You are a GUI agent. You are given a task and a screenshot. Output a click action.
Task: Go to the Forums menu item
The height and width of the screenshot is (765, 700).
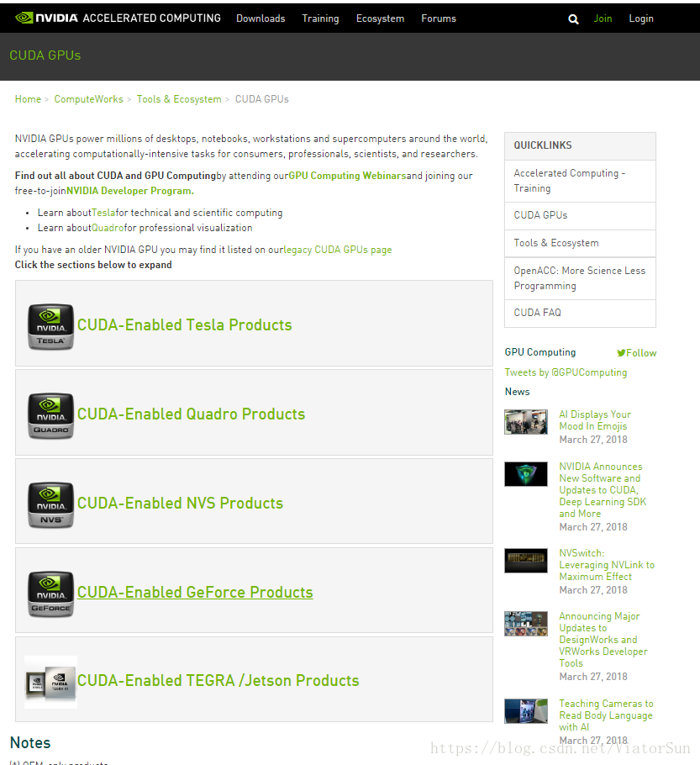tap(439, 18)
